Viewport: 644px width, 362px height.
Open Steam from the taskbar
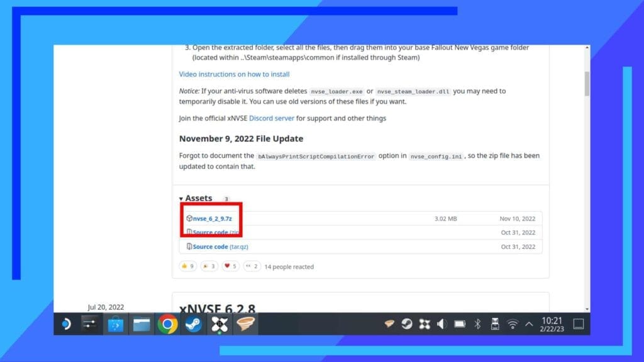194,324
